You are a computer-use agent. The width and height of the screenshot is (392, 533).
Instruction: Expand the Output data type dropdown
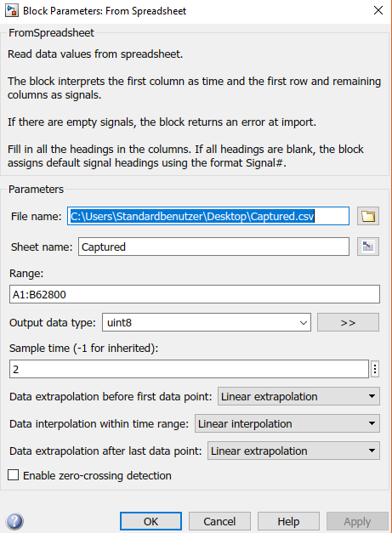tap(207, 322)
